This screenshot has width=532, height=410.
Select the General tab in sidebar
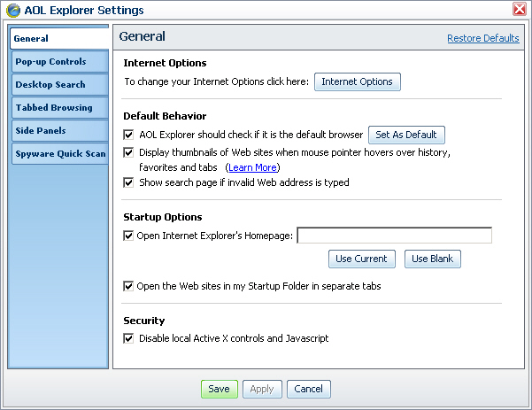(59, 38)
